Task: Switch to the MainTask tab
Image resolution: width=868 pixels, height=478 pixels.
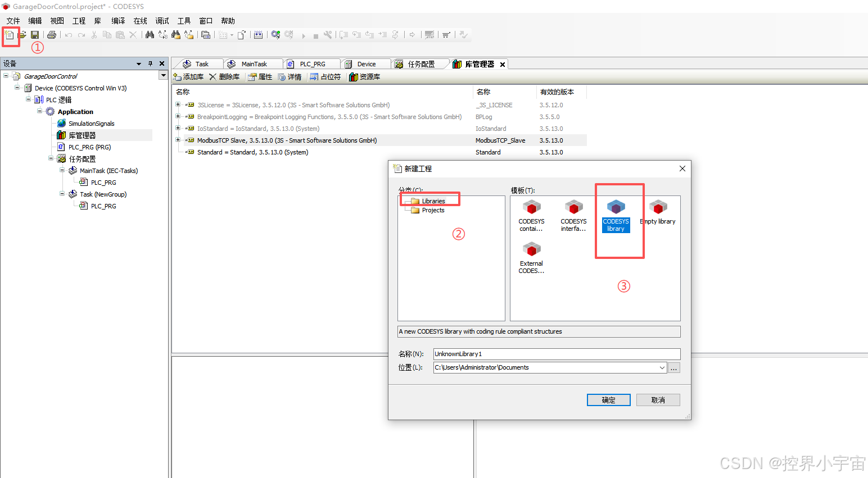Action: pyautogui.click(x=253, y=64)
